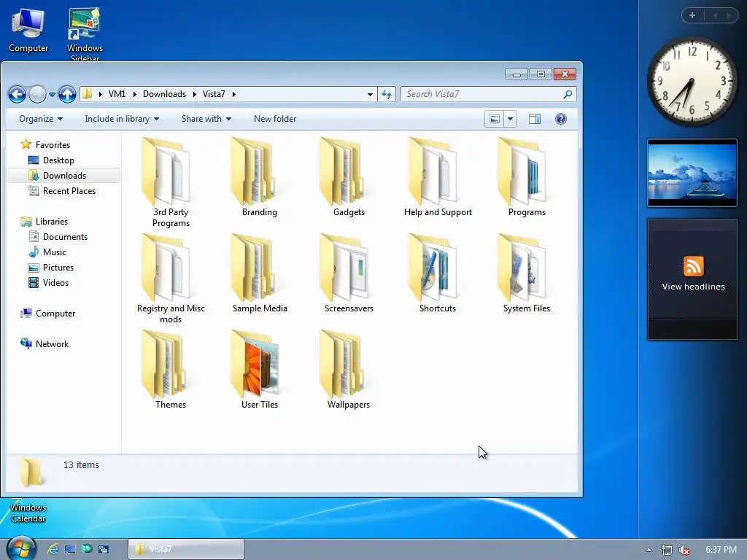
Task: Click the sidebar clock gadget
Action: click(x=692, y=81)
